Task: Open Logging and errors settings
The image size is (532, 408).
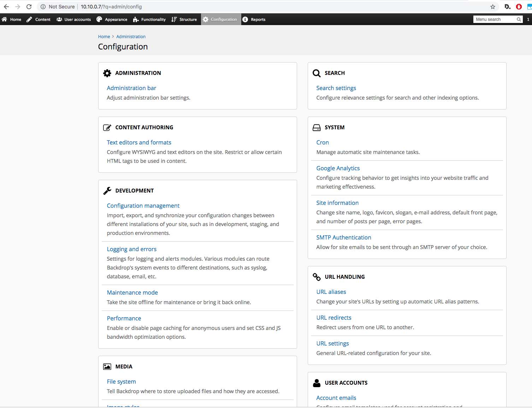Action: click(x=131, y=249)
